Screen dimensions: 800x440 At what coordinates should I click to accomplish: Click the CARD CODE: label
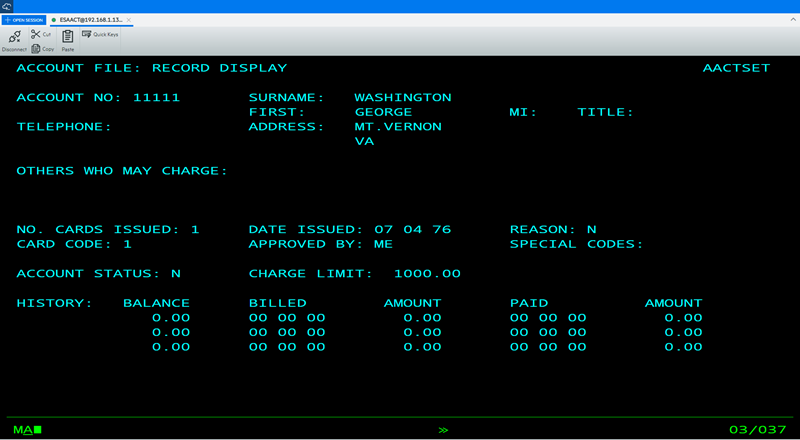64,245
